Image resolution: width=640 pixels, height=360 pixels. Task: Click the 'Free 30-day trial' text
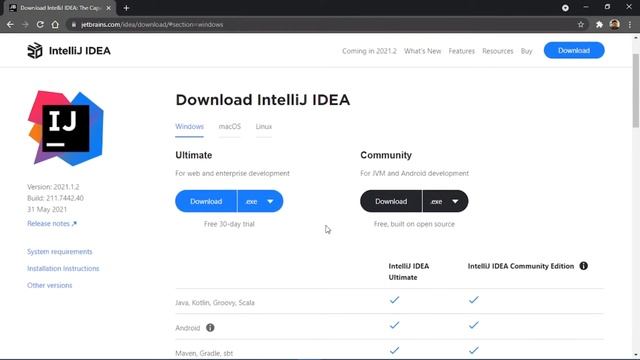pos(229,224)
